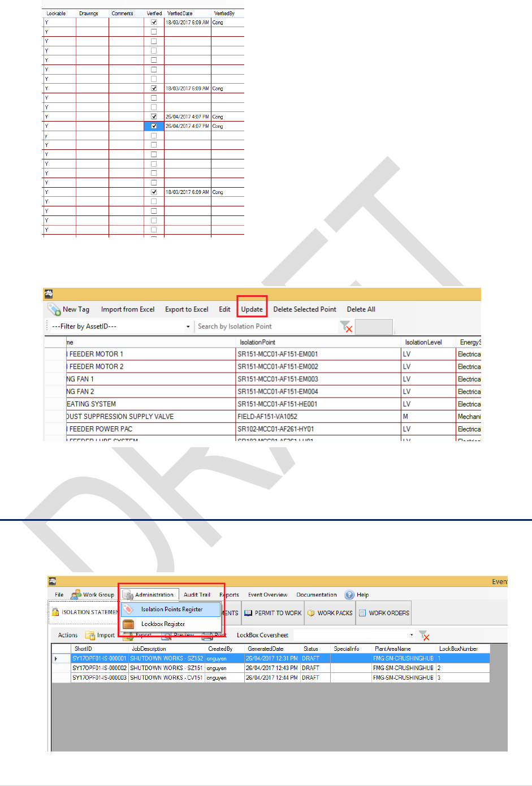The image size is (532, 786).
Task: Click Export to Excel
Action: (187, 309)
